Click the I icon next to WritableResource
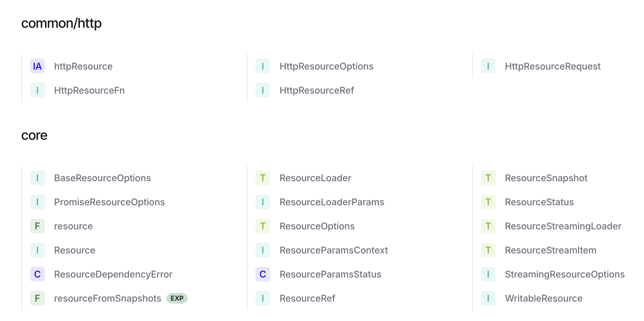The width and height of the screenshot is (644, 321). (488, 298)
